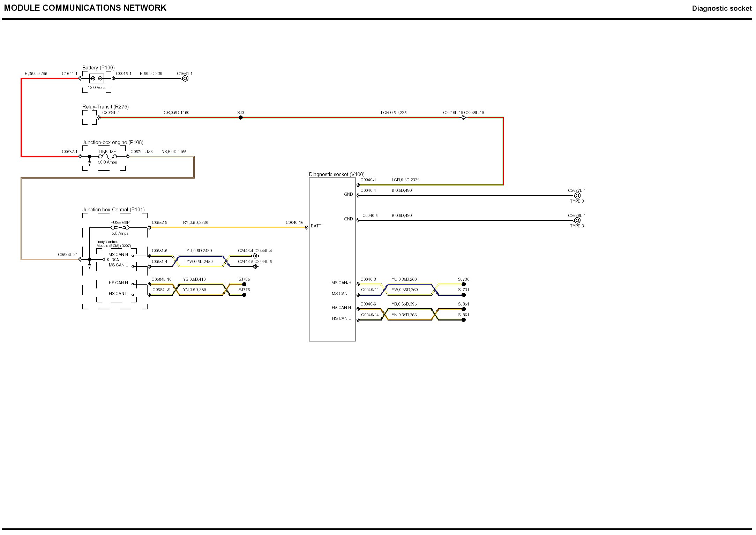Click the SJ785 splice dot
Screen dimensions: 756x535
point(244,284)
